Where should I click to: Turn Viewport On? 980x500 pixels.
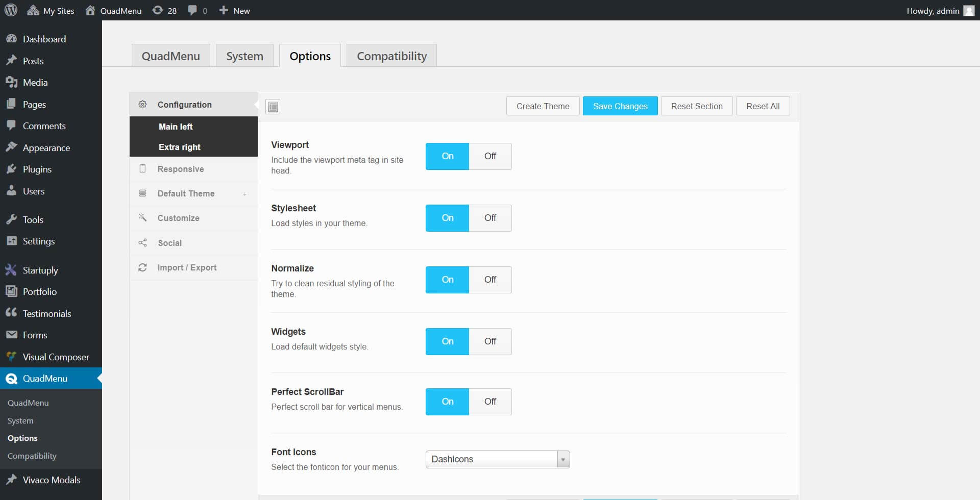pos(447,156)
